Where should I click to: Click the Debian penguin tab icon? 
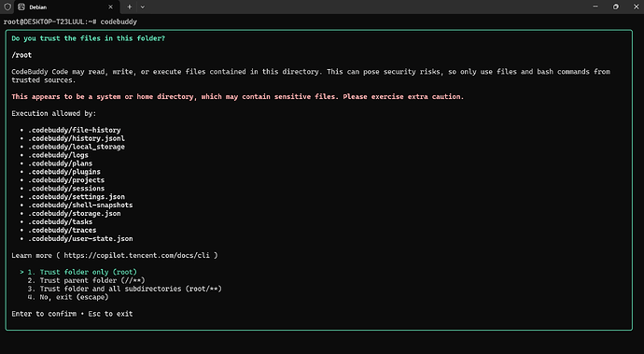(21, 7)
